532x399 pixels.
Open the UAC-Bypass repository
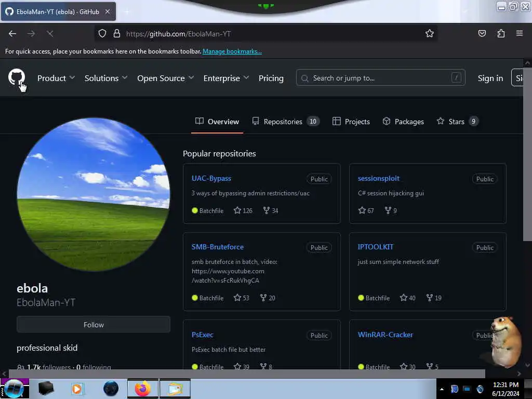tap(211, 179)
